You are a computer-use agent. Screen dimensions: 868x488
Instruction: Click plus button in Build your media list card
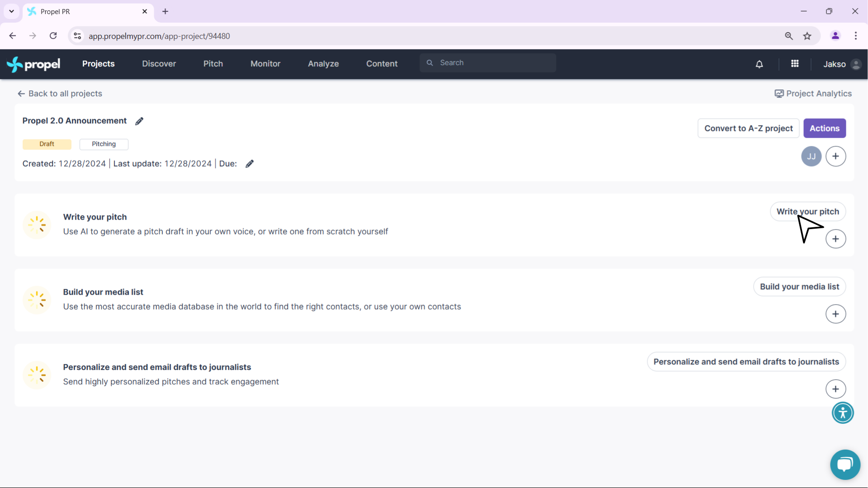836,314
